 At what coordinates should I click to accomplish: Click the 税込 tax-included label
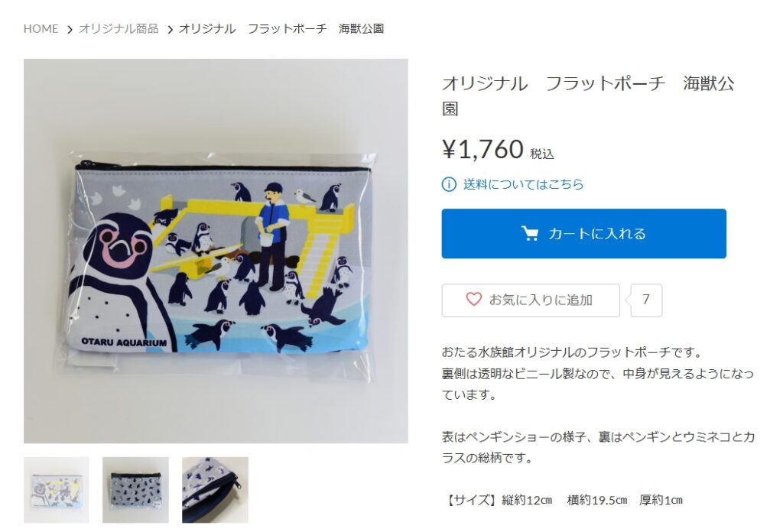(x=542, y=154)
